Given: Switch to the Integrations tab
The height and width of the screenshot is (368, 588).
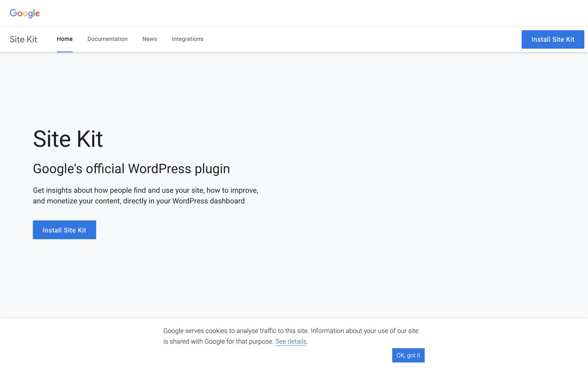Looking at the screenshot, I should click(x=187, y=39).
